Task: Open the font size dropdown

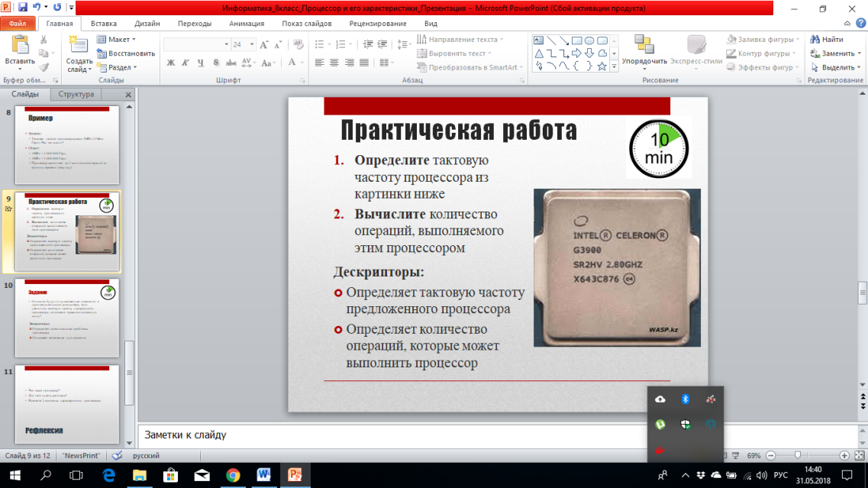Action: tap(252, 44)
